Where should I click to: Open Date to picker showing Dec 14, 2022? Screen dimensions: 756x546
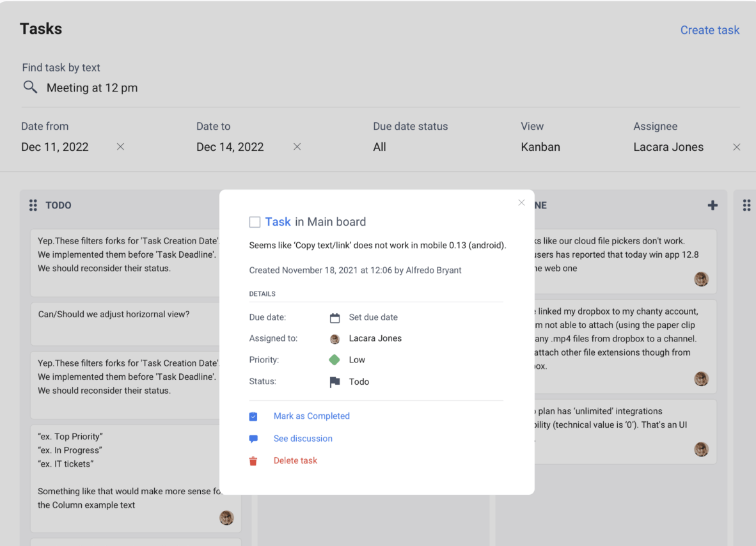coord(230,147)
